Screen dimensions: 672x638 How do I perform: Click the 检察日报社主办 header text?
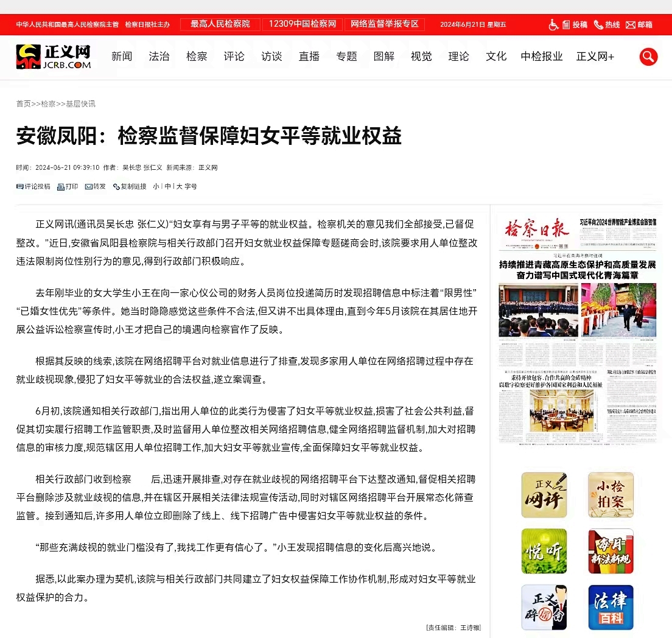(x=147, y=25)
